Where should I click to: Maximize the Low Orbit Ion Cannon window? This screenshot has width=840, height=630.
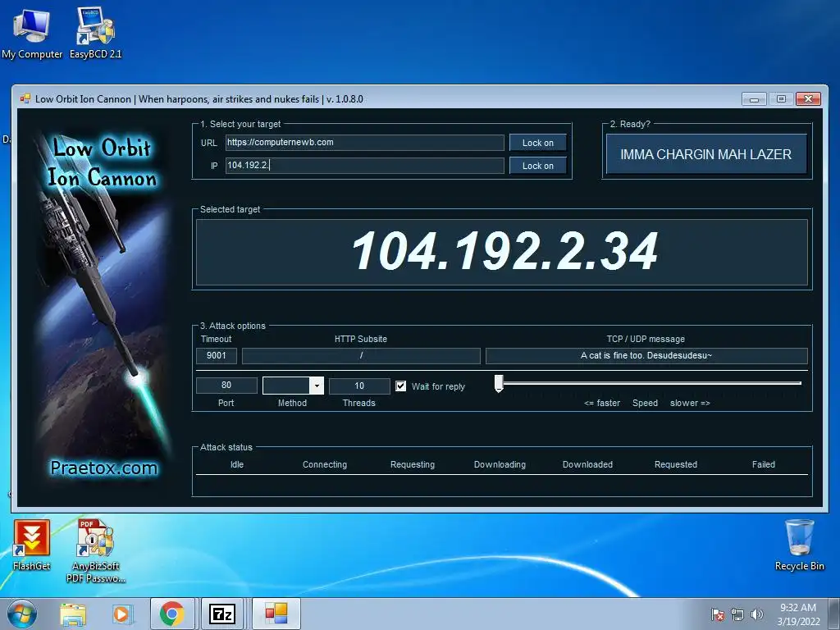781,99
